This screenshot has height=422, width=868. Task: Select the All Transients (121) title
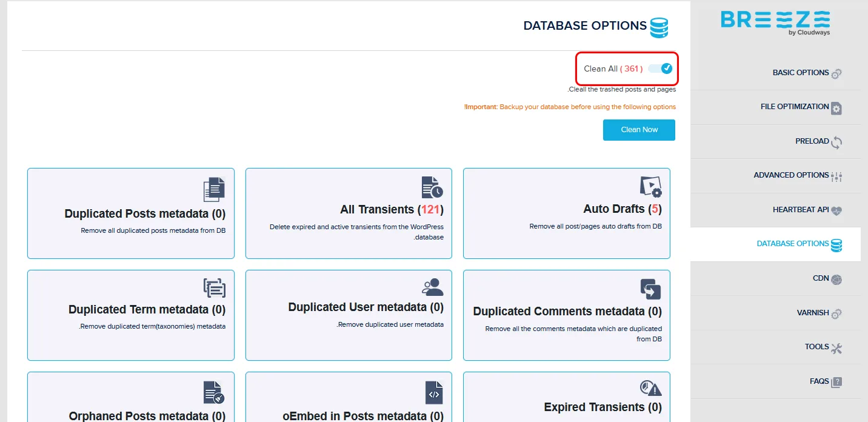(392, 210)
